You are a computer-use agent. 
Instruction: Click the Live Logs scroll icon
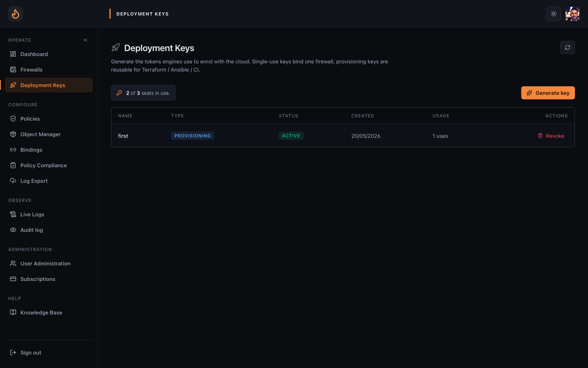[x=13, y=214]
